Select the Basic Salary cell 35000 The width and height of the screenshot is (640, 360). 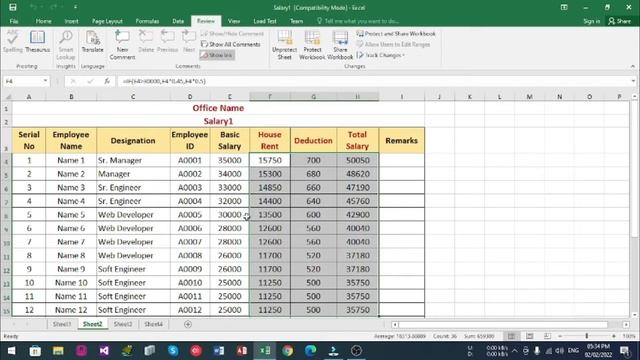[x=230, y=160]
